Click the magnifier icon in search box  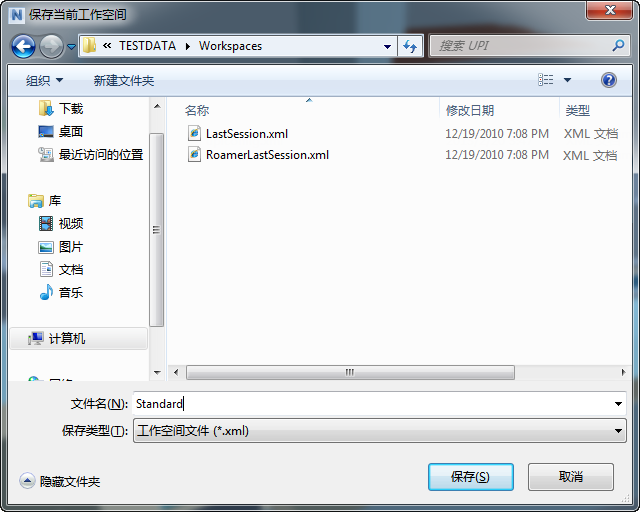(x=618, y=45)
